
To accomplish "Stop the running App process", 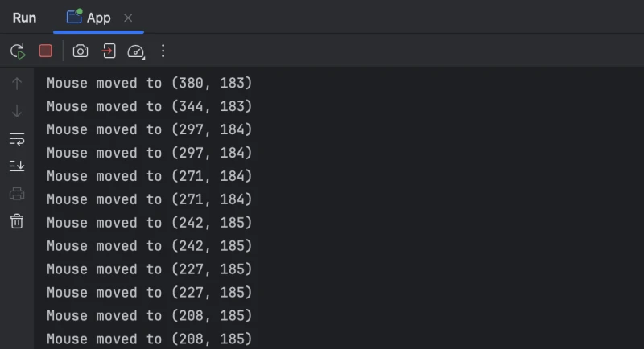I will (x=46, y=51).
